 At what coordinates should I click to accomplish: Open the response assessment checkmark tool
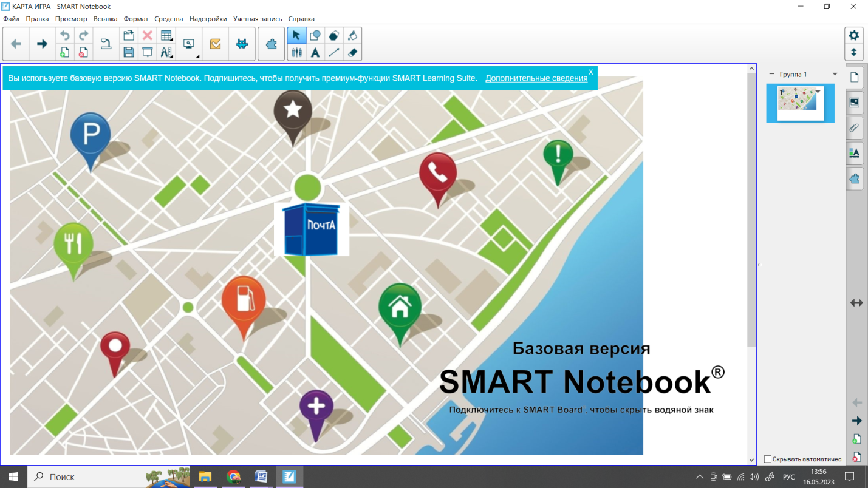tap(215, 44)
